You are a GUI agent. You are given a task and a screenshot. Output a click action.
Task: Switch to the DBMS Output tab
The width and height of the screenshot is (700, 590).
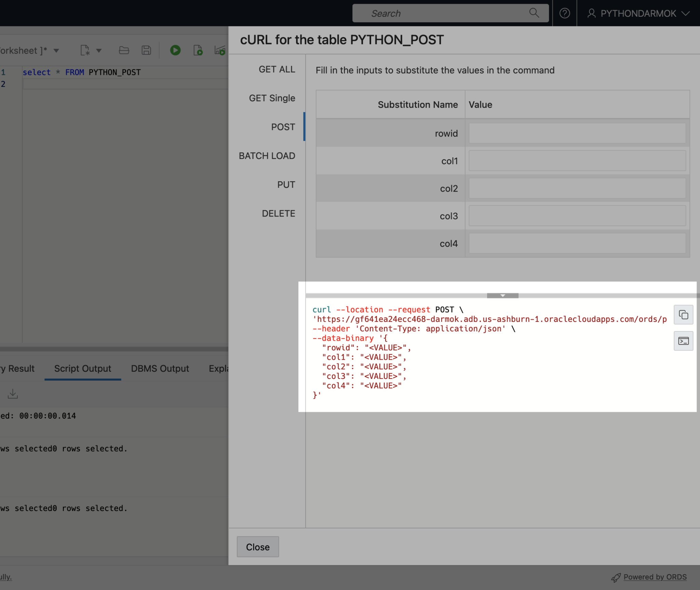pos(160,368)
